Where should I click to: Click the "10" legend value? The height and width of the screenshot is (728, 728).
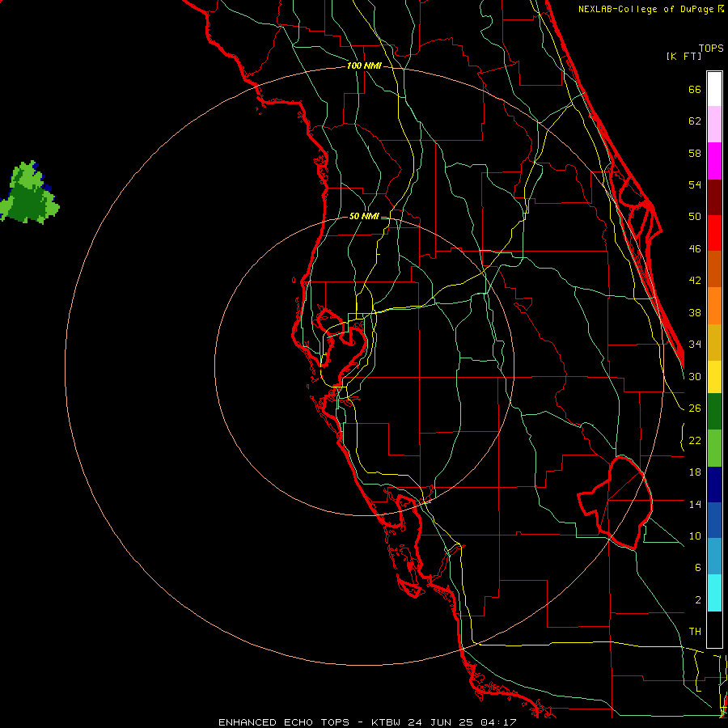[695, 536]
